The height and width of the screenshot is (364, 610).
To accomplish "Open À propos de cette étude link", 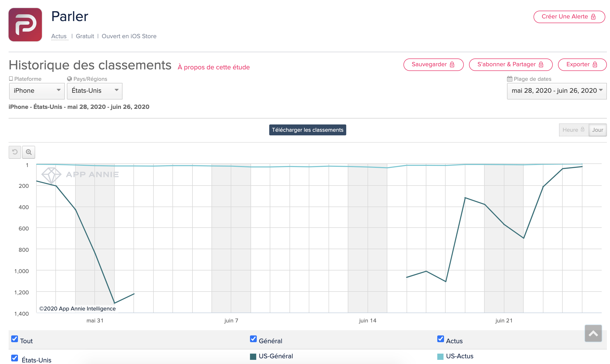I will pos(214,67).
